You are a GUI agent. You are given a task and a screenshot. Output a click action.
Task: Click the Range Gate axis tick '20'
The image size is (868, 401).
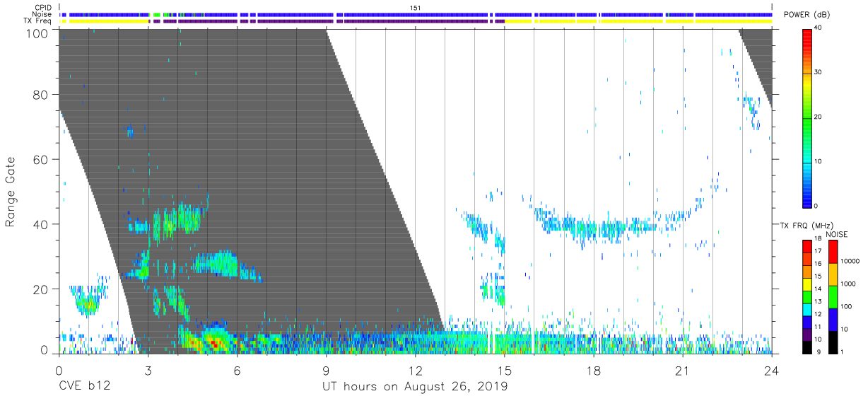click(x=40, y=290)
